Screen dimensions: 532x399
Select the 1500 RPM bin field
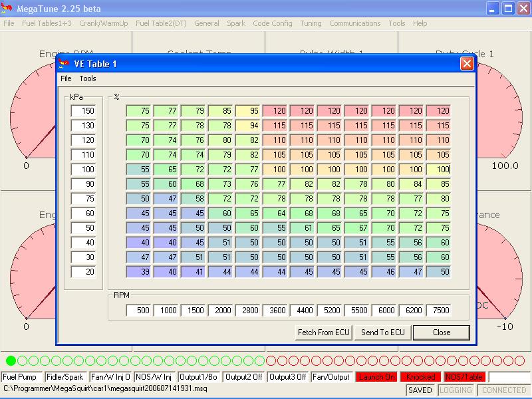click(x=193, y=310)
